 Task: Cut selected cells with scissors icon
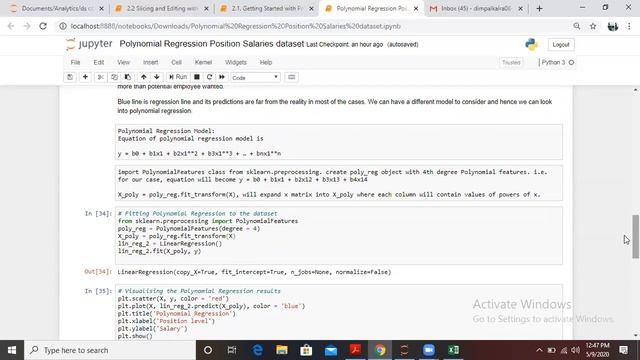click(100, 77)
